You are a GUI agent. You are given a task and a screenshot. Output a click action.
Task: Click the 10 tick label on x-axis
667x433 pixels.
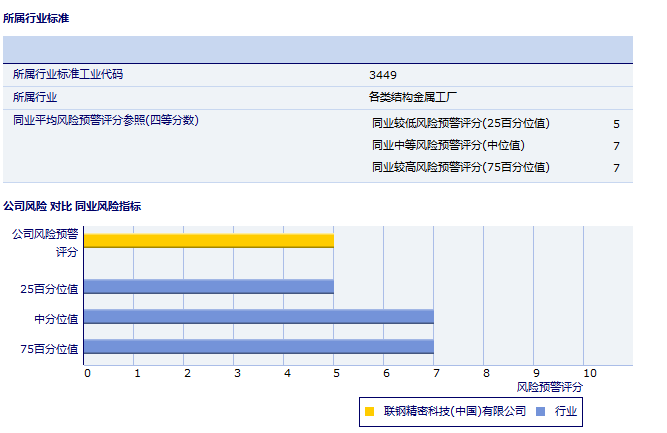(589, 373)
